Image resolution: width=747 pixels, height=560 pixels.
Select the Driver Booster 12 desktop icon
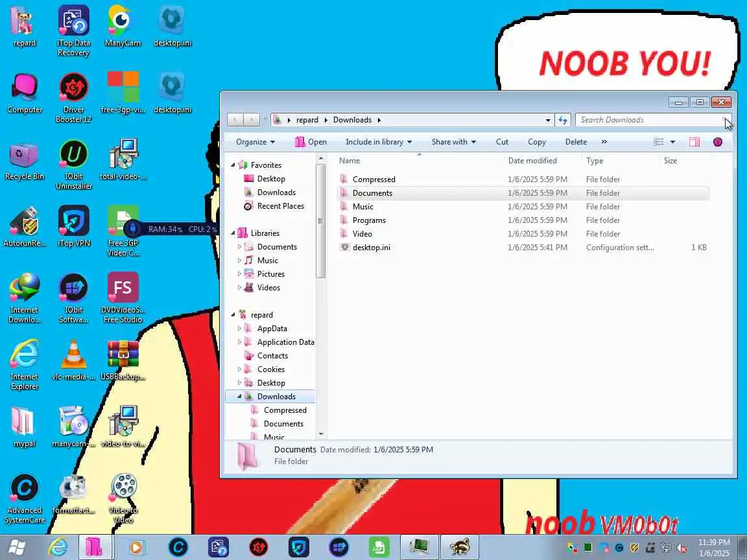(73, 97)
